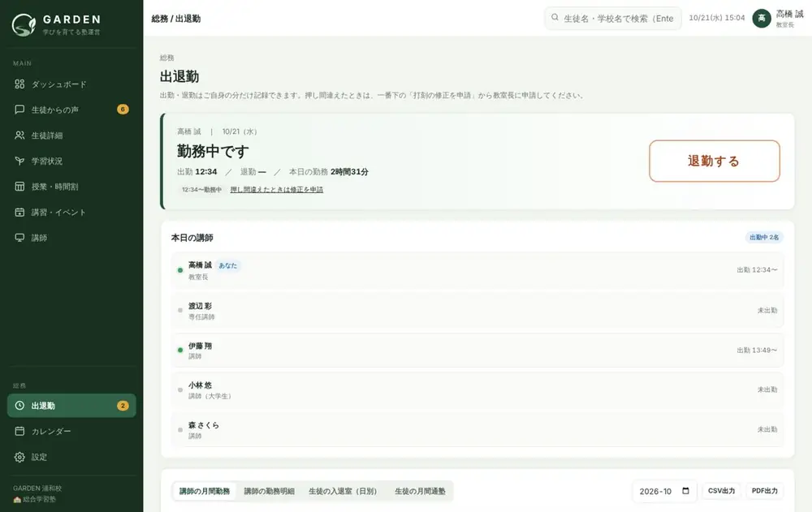The height and width of the screenshot is (512, 812).
Task: Go to 生徒詳細 page
Action: [x=71, y=136]
